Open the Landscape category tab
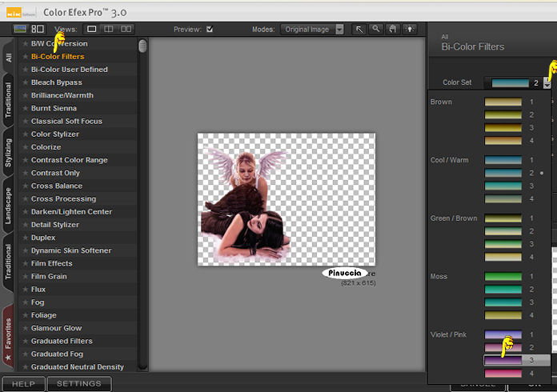This screenshot has width=557, height=392. click(8, 206)
